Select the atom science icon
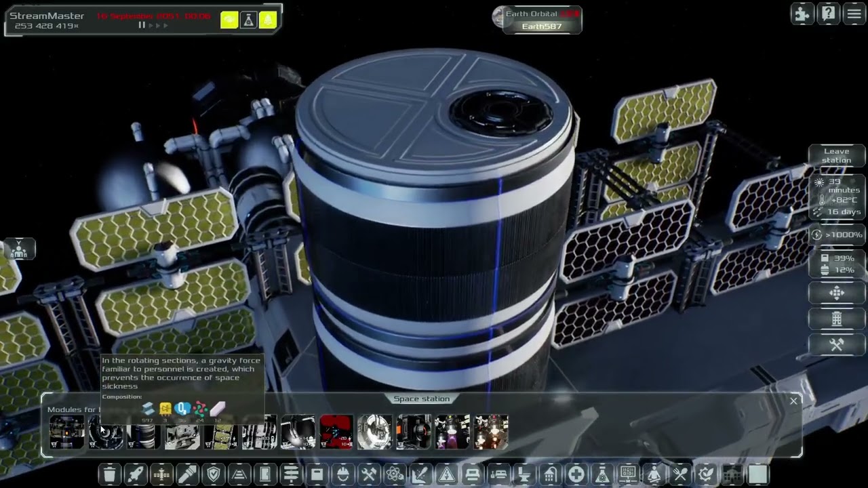The image size is (868, 488). [395, 474]
